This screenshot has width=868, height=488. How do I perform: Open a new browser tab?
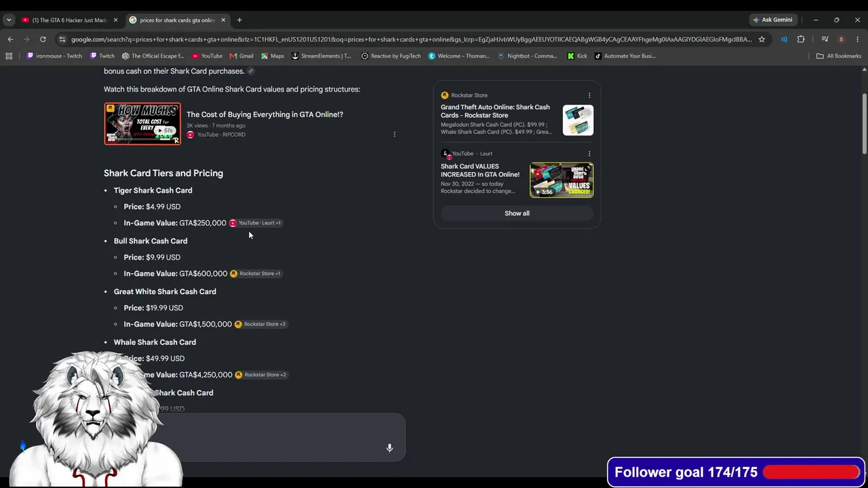pyautogui.click(x=239, y=20)
